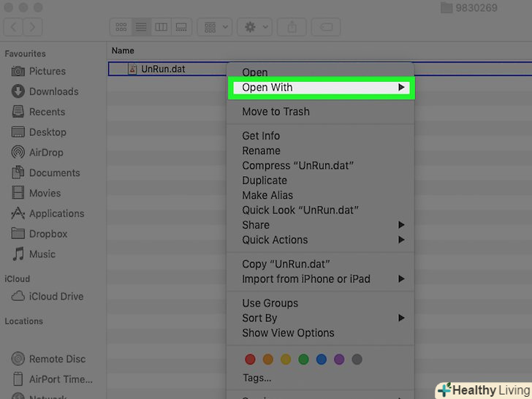Apply the green tag color
532x399 pixels.
pyautogui.click(x=304, y=360)
